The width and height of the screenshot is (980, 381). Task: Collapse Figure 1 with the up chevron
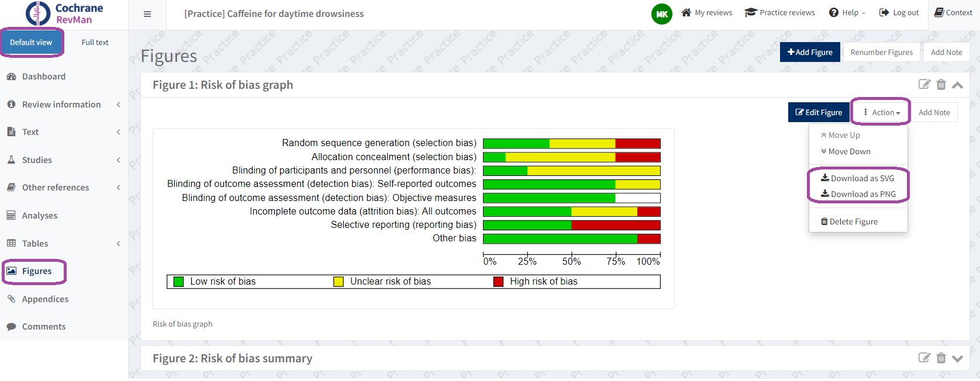(957, 85)
